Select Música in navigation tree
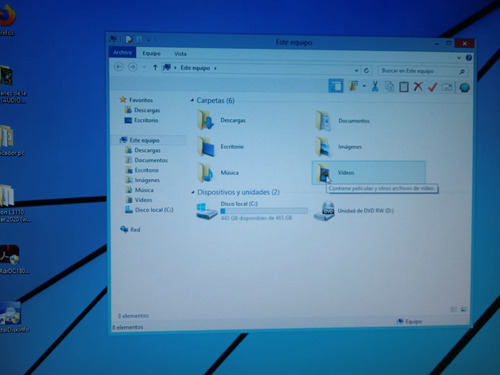The image size is (500, 375). [x=140, y=190]
